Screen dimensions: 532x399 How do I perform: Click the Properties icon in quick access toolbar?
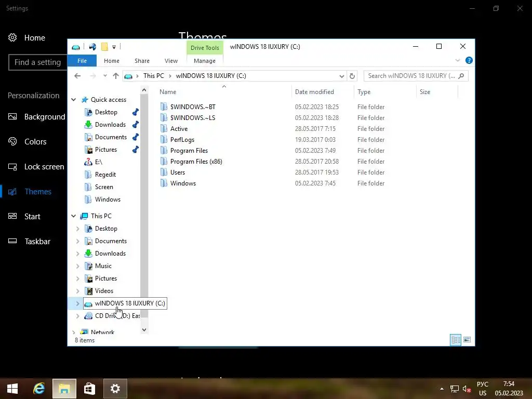tap(92, 47)
